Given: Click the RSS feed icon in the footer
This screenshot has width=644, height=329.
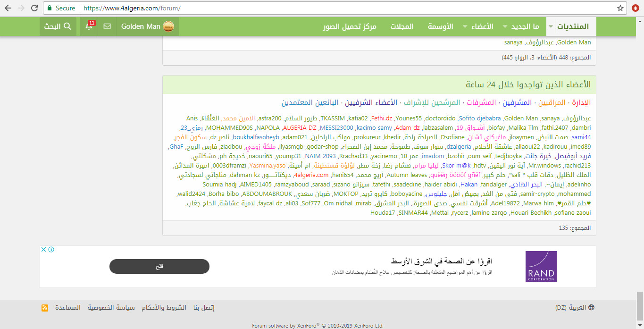Looking at the screenshot, I should tap(45, 308).
